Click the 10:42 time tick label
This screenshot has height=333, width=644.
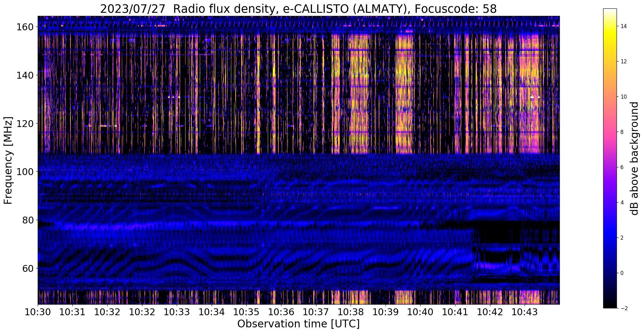point(490,312)
